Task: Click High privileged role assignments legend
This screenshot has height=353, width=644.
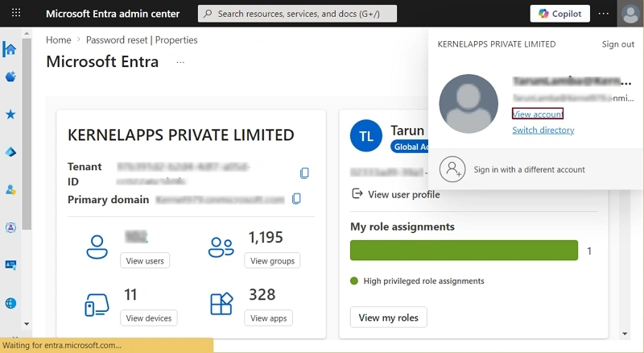Action: click(417, 281)
